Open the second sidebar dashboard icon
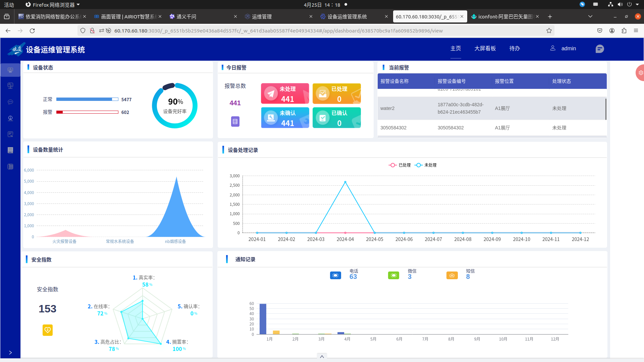644x362 pixels. (10, 86)
